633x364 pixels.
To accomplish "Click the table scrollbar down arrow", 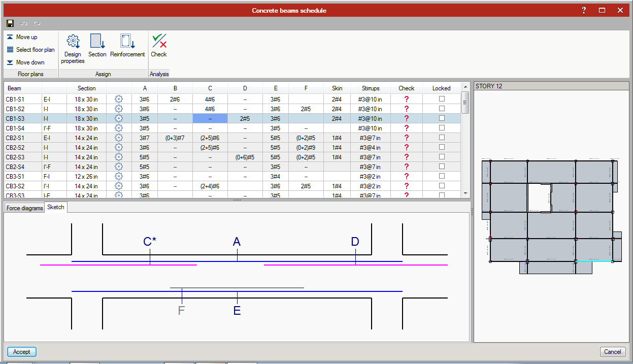I will tap(465, 193).
